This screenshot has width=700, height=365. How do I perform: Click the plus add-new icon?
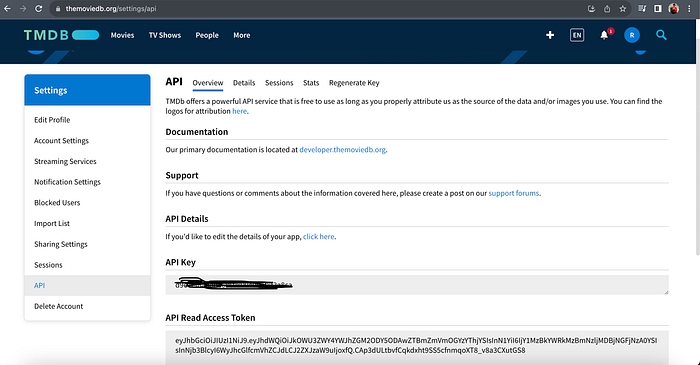[x=550, y=35]
